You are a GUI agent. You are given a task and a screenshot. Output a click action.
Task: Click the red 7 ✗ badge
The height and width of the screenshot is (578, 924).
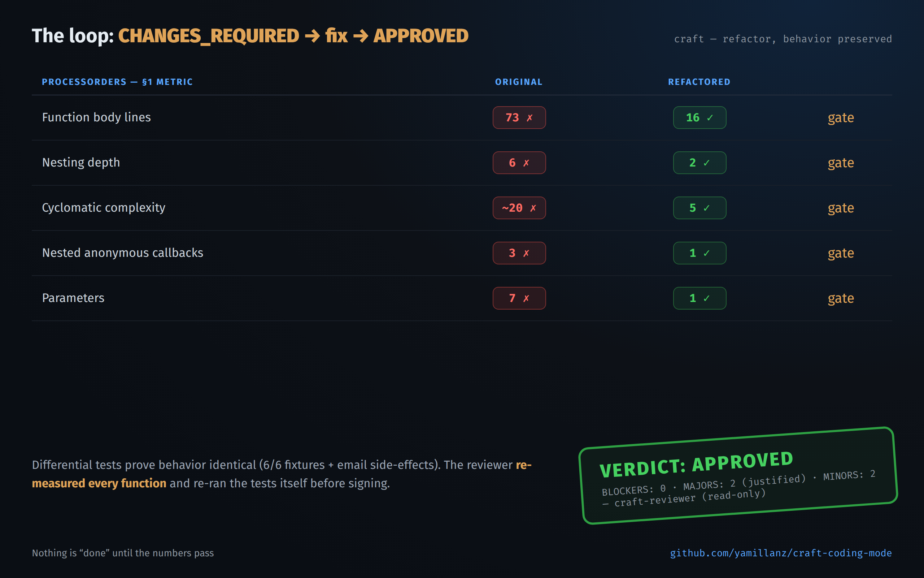[x=519, y=298]
